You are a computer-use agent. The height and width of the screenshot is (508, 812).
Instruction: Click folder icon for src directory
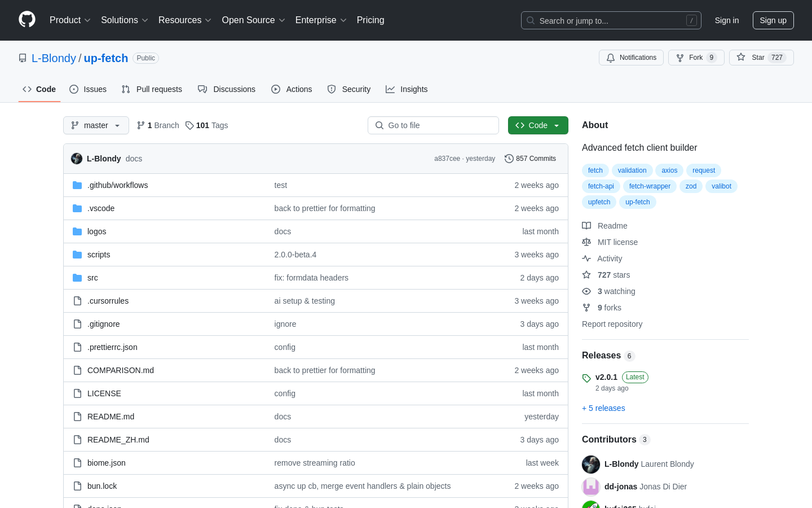pos(77,278)
